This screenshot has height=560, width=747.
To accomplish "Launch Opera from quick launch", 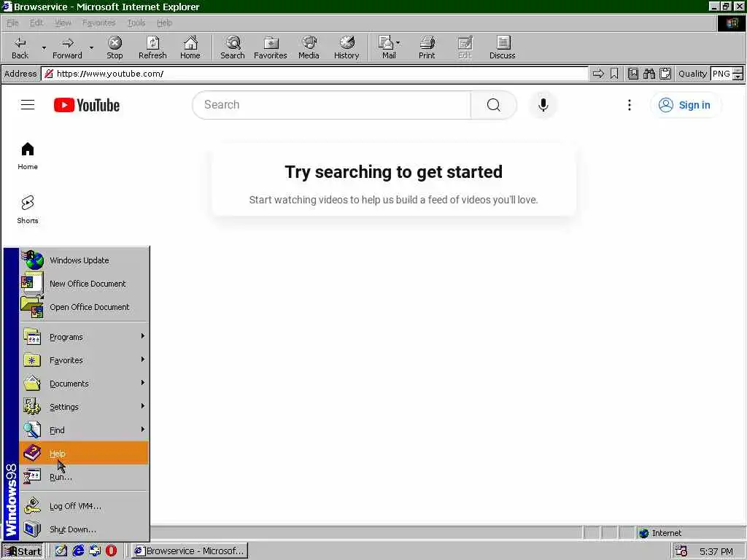I will [111, 551].
